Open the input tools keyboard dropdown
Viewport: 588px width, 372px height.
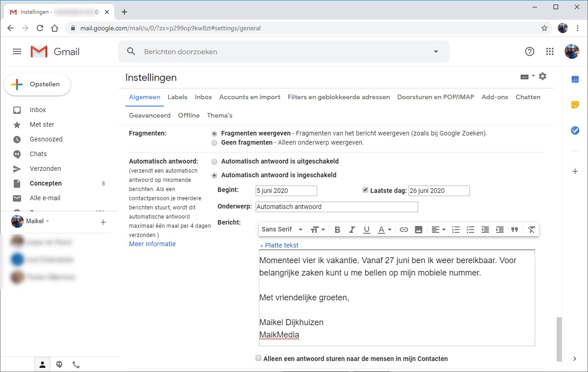[527, 77]
